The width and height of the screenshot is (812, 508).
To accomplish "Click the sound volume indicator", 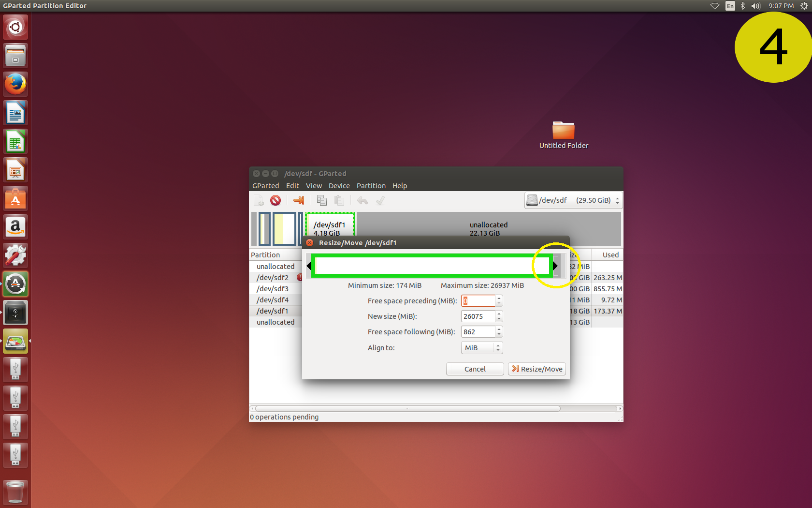I will click(x=756, y=6).
